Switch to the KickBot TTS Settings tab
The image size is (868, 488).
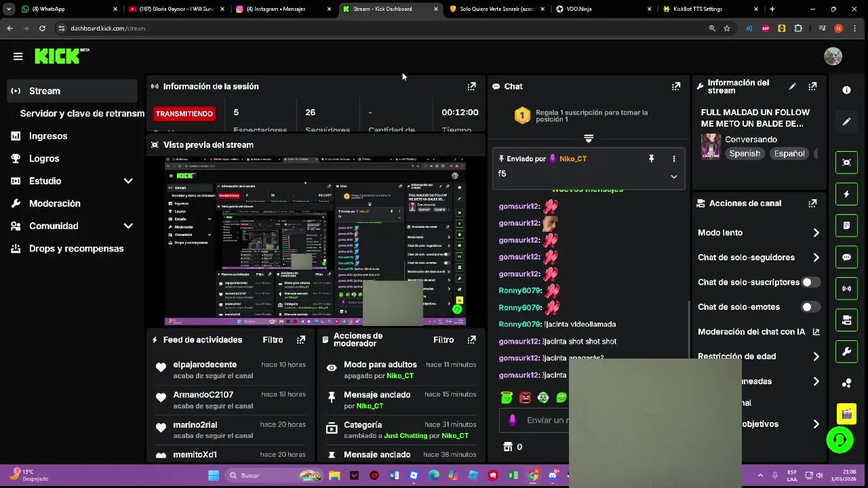click(709, 9)
